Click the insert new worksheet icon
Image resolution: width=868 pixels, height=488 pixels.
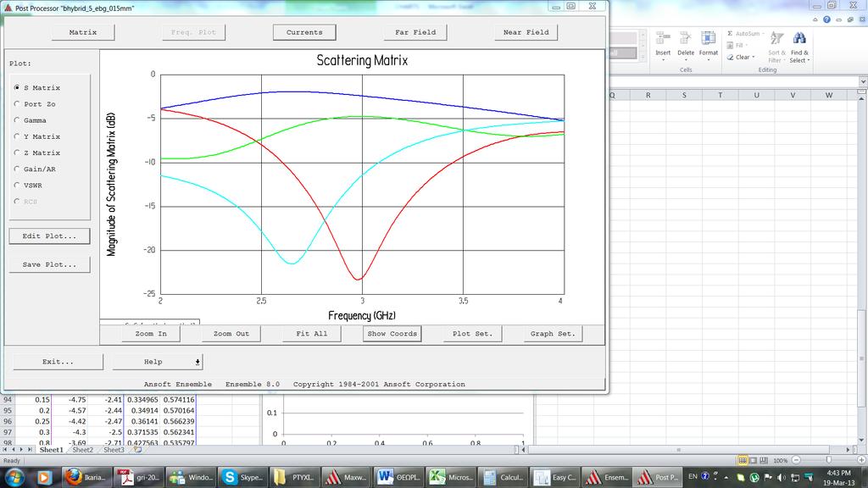(138, 450)
